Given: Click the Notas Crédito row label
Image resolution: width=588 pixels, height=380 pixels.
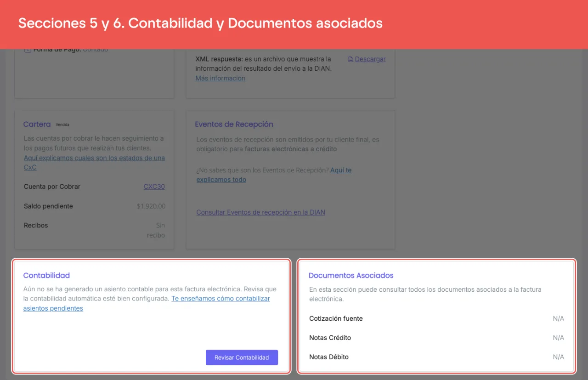Looking at the screenshot, I should coord(330,338).
